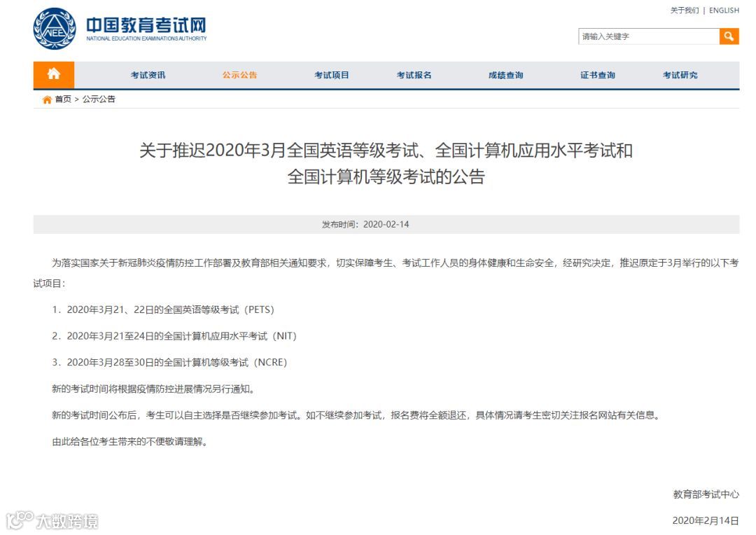The height and width of the screenshot is (535, 756).
Task: Click NATIONAL EDUCATION EXAMINATIONS AUTHORITY subtitle
Action: tap(146, 39)
